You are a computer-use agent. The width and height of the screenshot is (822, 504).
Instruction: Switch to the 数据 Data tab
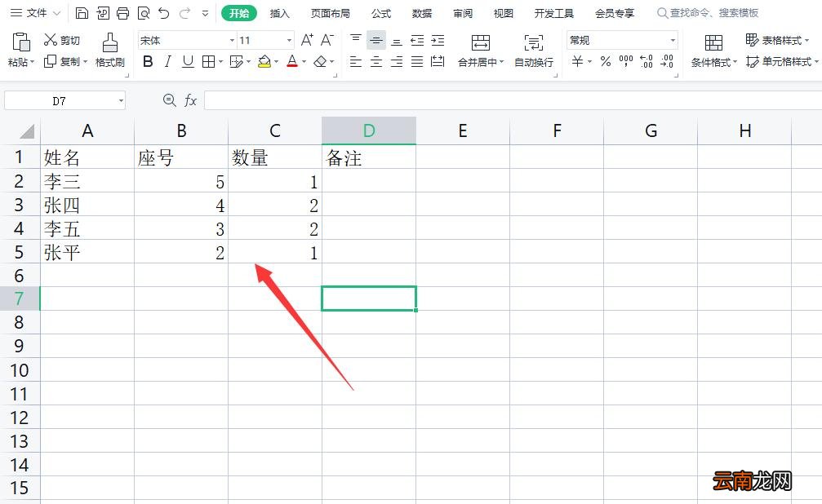[x=422, y=13]
